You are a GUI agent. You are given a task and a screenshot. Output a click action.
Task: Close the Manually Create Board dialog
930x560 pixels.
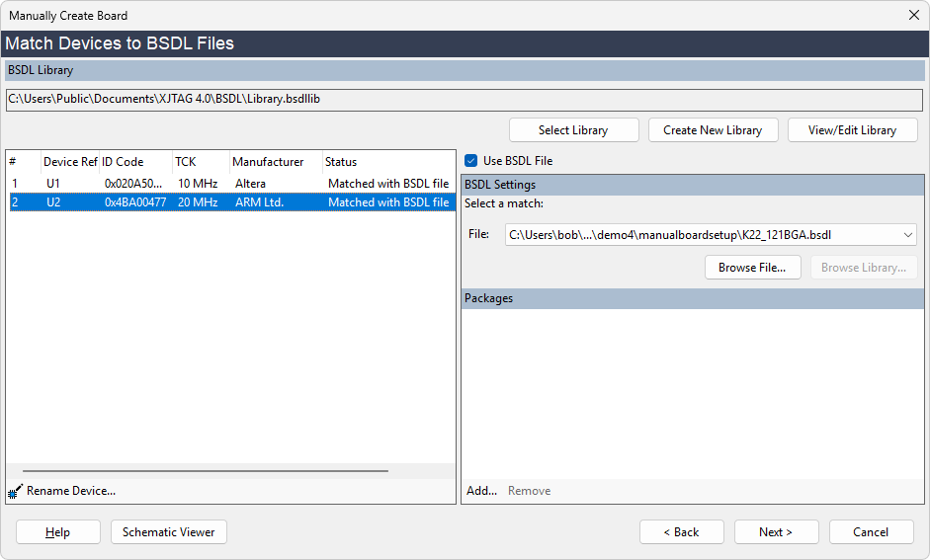[x=913, y=15]
